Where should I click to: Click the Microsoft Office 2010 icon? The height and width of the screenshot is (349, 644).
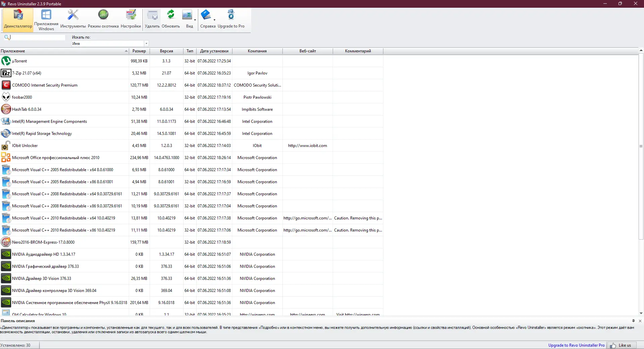coord(6,158)
